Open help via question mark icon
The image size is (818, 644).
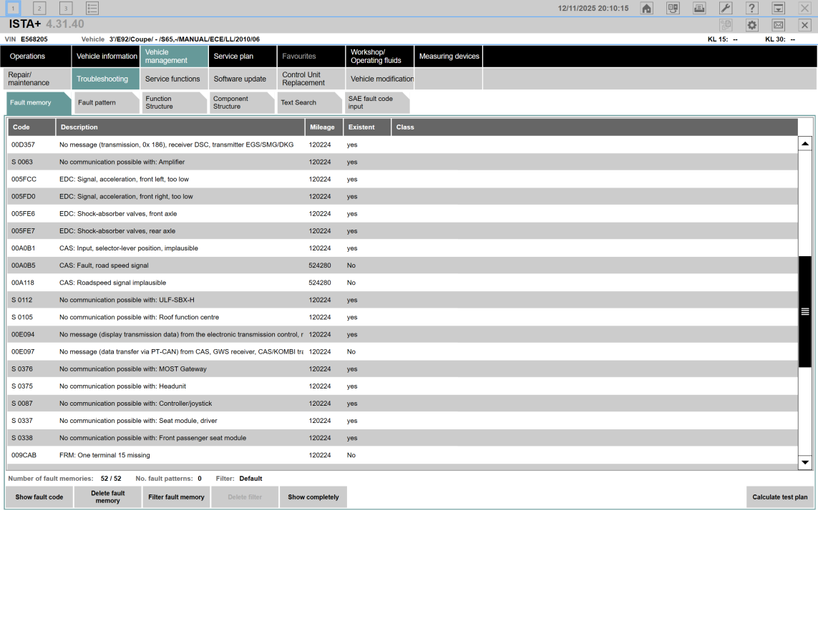(751, 9)
